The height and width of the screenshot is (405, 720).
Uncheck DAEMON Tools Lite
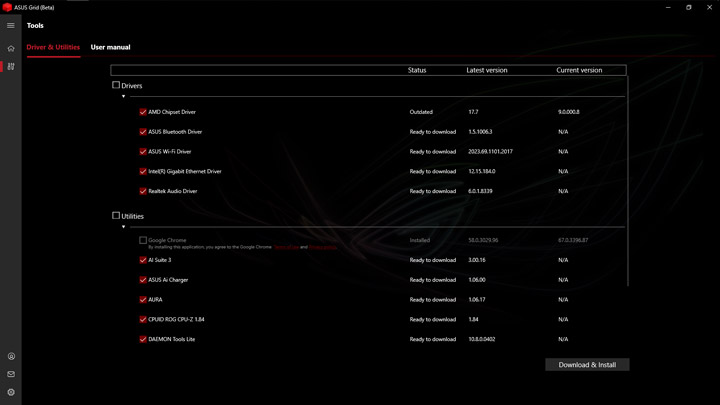pyautogui.click(x=143, y=339)
